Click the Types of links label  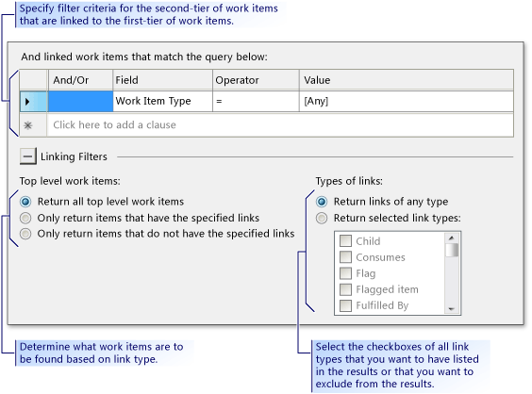coord(349,181)
